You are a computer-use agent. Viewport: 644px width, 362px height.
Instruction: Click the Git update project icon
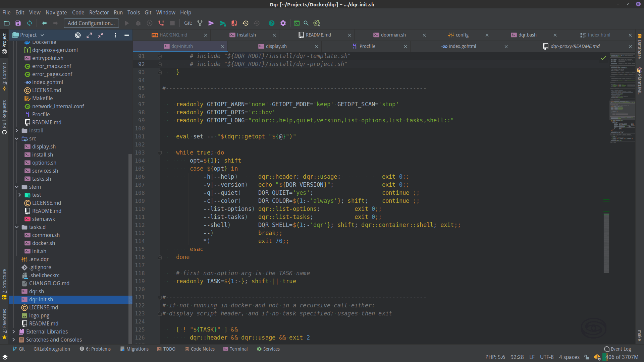[200, 23]
